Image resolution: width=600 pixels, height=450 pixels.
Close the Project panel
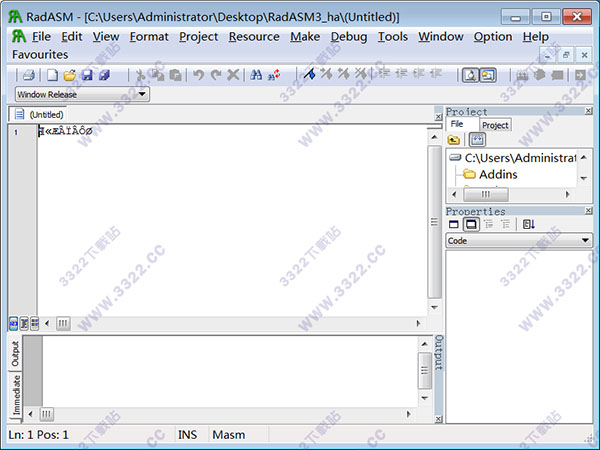[x=589, y=111]
